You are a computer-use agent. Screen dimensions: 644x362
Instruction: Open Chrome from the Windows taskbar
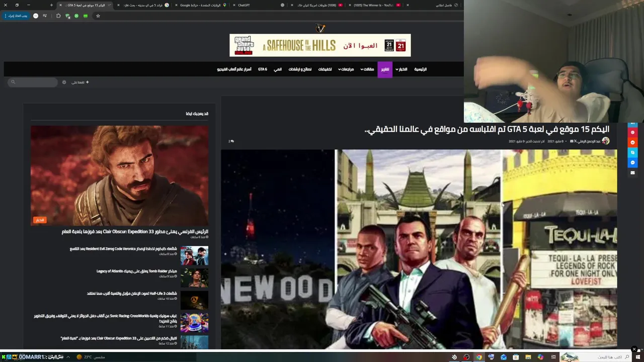pyautogui.click(x=479, y=357)
